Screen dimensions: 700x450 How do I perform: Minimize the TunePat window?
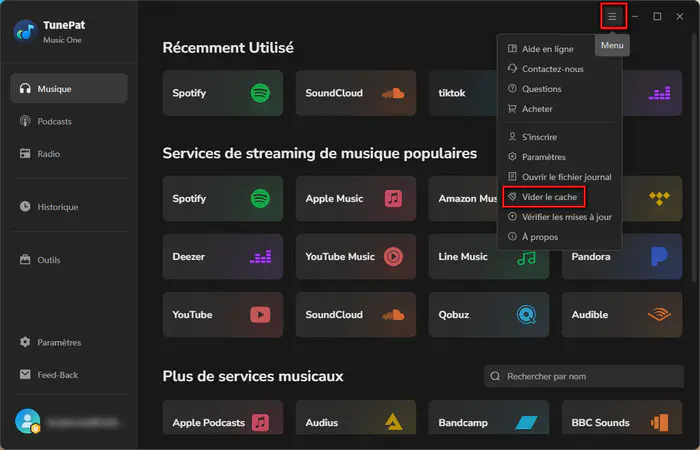pyautogui.click(x=635, y=17)
